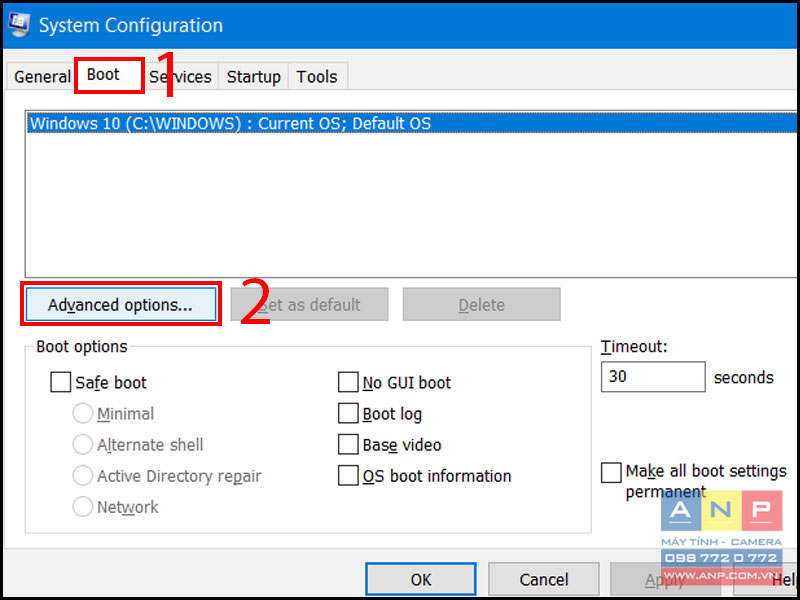Click the System Configuration title bar icon

tap(18, 24)
